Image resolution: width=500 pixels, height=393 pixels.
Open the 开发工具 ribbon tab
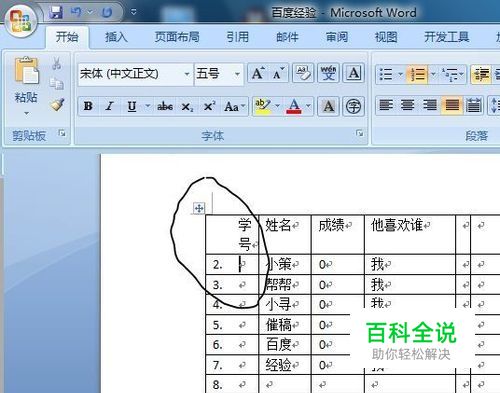coord(446,37)
